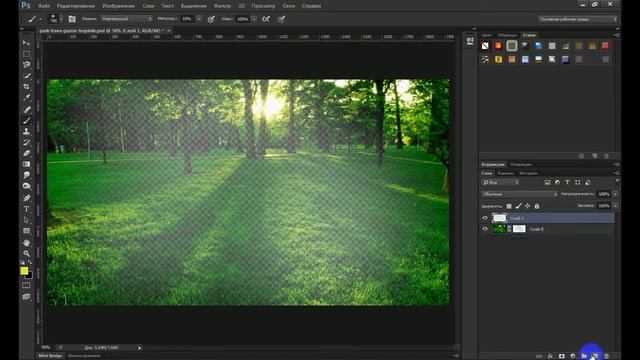Switch to the Каналы tab

505,173
